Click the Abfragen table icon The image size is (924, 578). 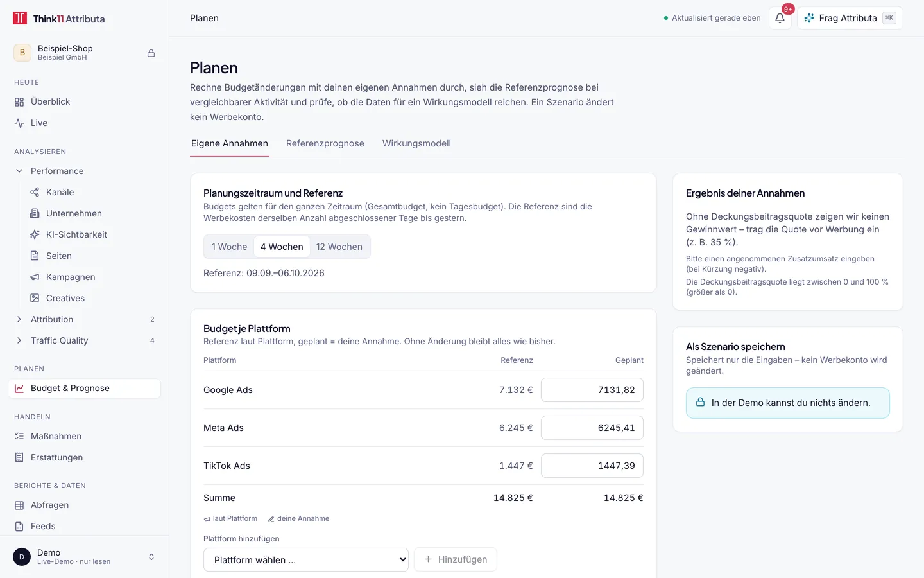pyautogui.click(x=19, y=505)
